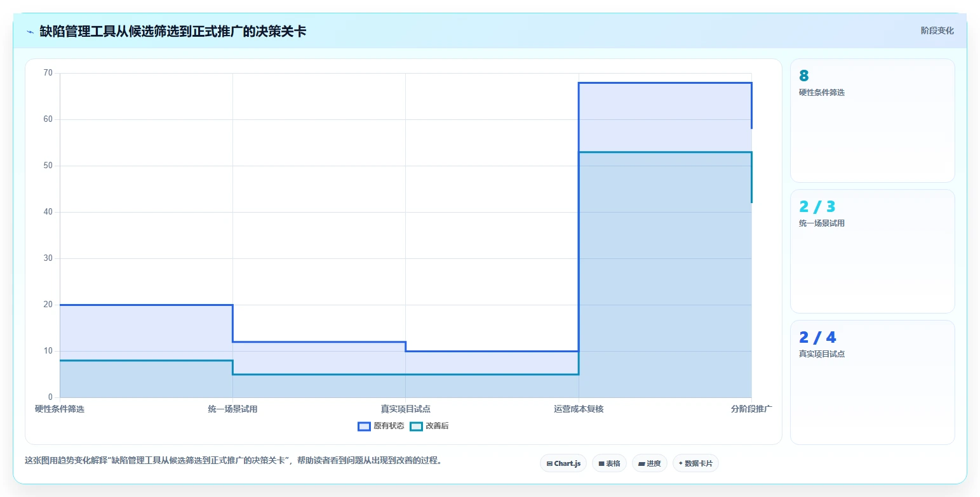Open the 真实项目试点 card showing 2 / 4
This screenshot has height=497, width=980.
[872, 382]
